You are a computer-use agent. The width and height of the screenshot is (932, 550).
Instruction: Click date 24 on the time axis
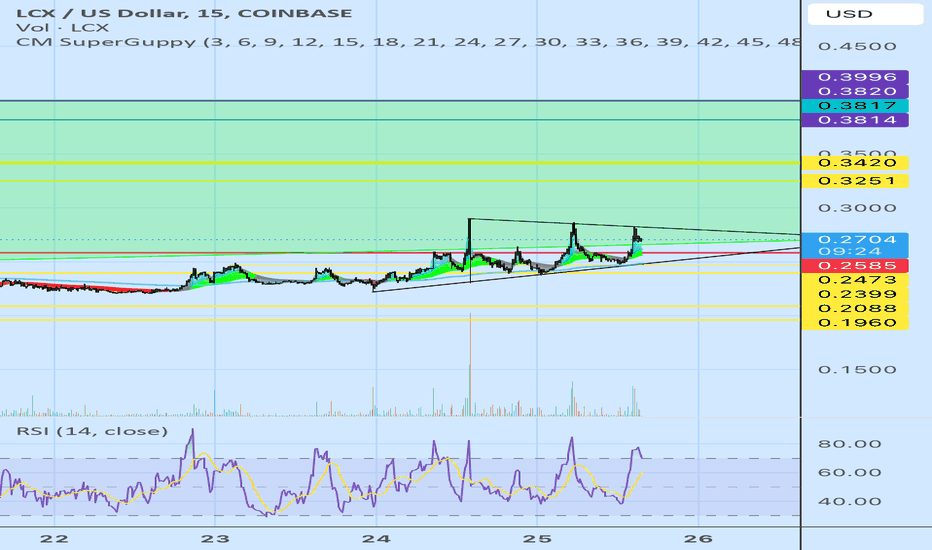(x=376, y=539)
